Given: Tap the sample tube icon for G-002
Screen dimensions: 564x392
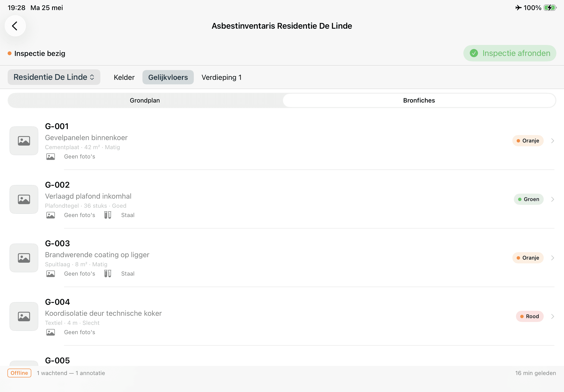Looking at the screenshot, I should coord(108,215).
